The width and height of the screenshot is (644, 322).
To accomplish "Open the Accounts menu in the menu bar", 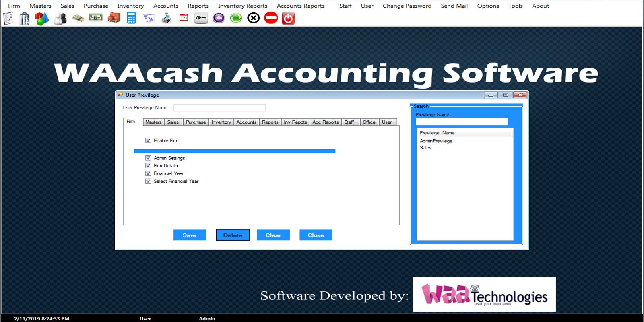I will 166,6.
